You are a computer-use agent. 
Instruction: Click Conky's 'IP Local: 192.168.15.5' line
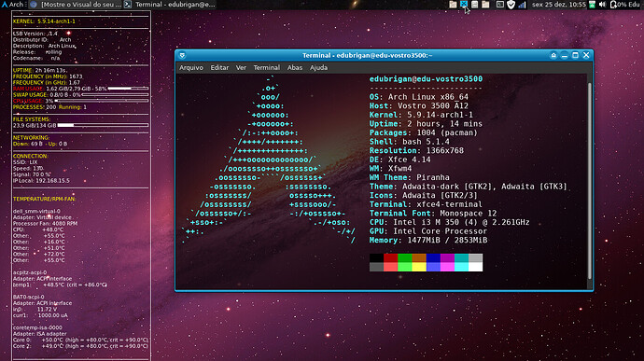[41, 181]
